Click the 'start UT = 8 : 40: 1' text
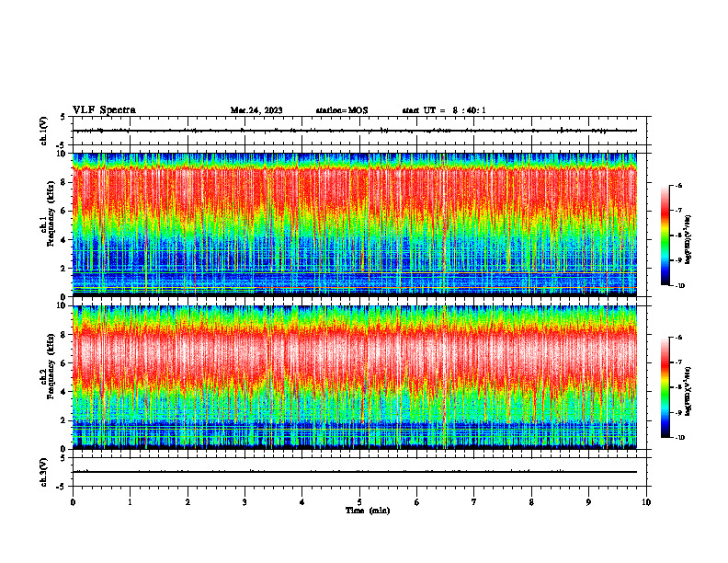 click(x=444, y=110)
